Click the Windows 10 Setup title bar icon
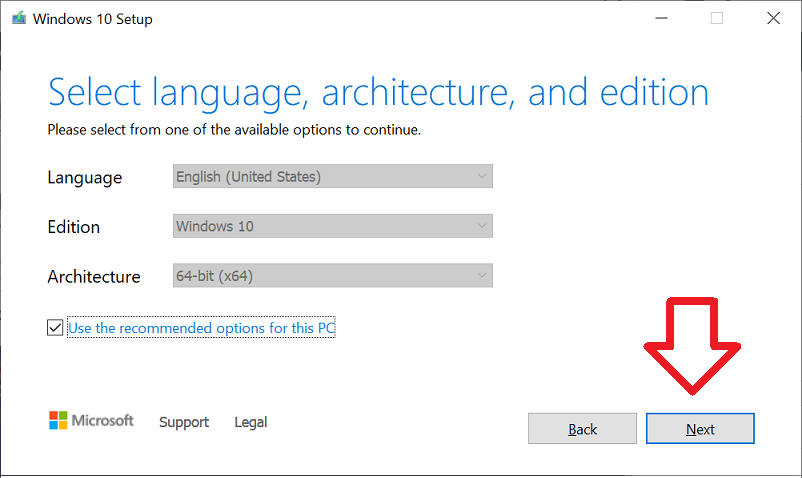802x478 pixels. pos(19,18)
